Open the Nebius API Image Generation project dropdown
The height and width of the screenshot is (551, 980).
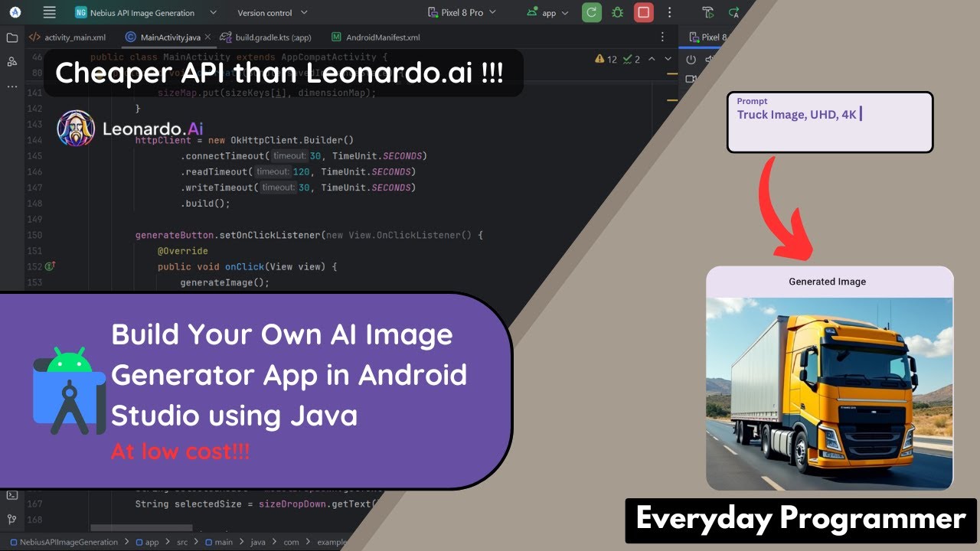point(145,12)
